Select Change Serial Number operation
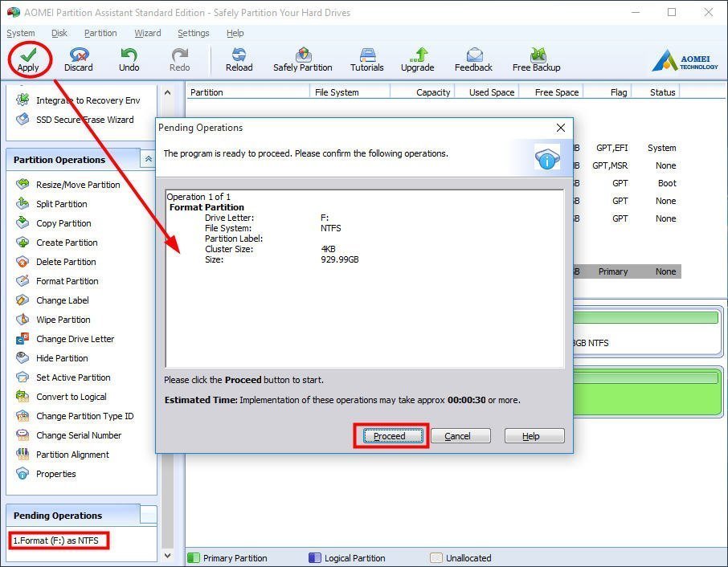 (x=69, y=435)
